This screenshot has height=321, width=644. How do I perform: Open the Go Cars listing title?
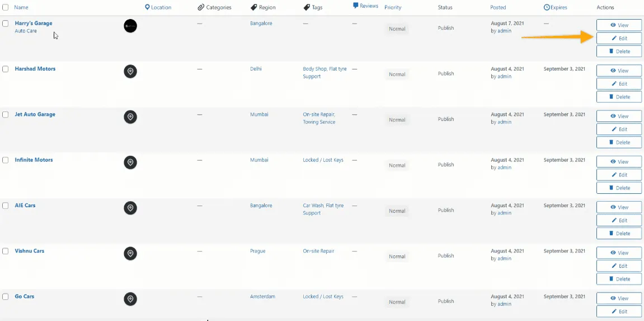click(x=25, y=296)
